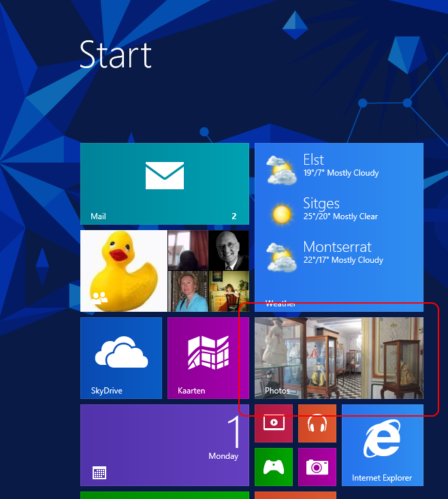The height and width of the screenshot is (499, 448).
Task: Click the yellow duck People tile
Action: pos(123,270)
